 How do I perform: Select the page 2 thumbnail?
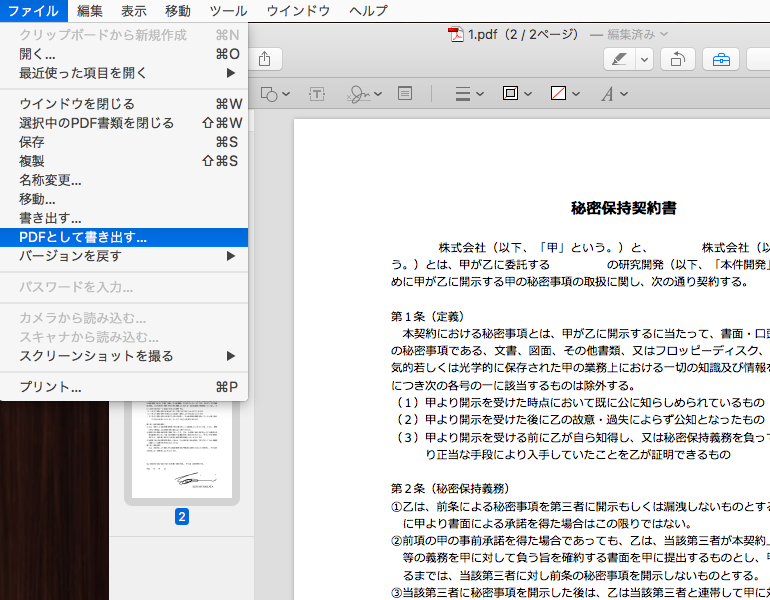click(181, 445)
